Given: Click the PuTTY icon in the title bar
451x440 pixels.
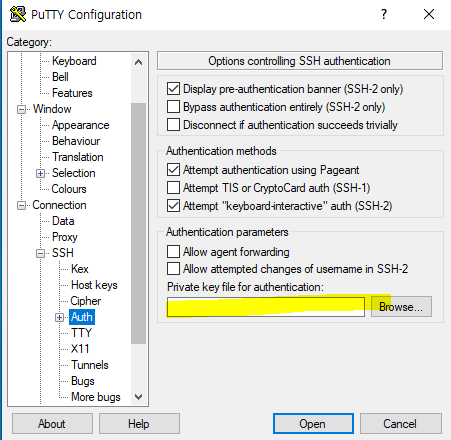Looking at the screenshot, I should [18, 14].
